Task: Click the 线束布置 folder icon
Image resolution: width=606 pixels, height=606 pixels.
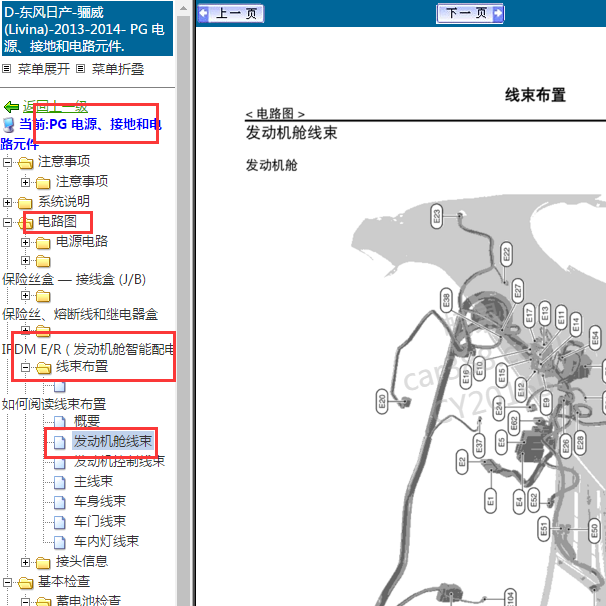Action: (43, 368)
